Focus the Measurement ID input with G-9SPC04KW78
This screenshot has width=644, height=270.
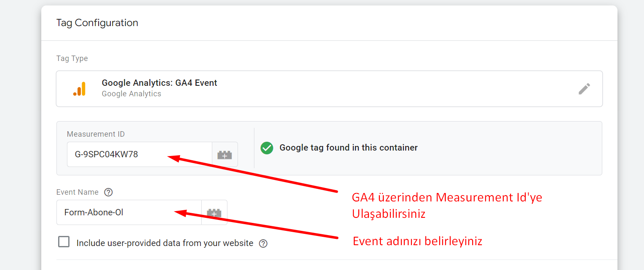click(x=139, y=154)
